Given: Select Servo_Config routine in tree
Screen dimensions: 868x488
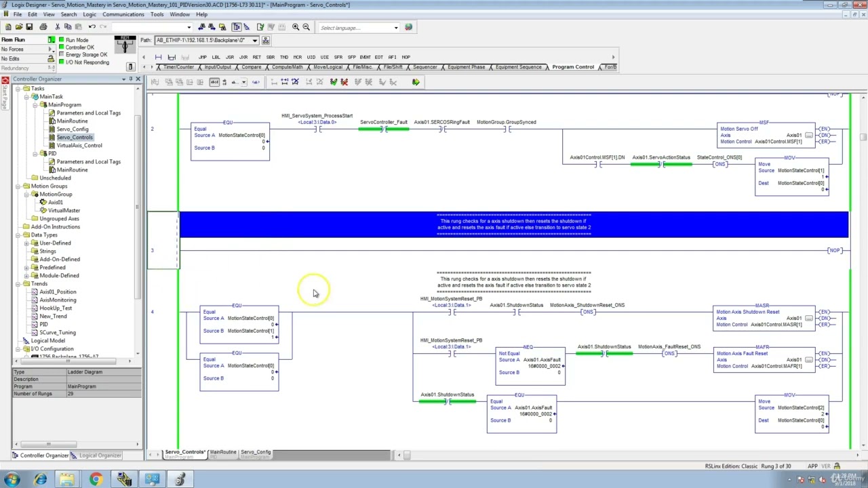Looking at the screenshot, I should pos(73,129).
